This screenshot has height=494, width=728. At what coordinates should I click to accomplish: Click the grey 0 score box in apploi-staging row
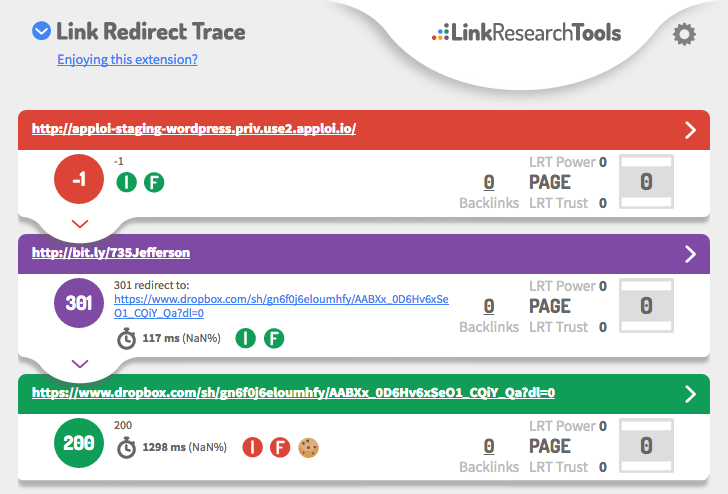(646, 182)
